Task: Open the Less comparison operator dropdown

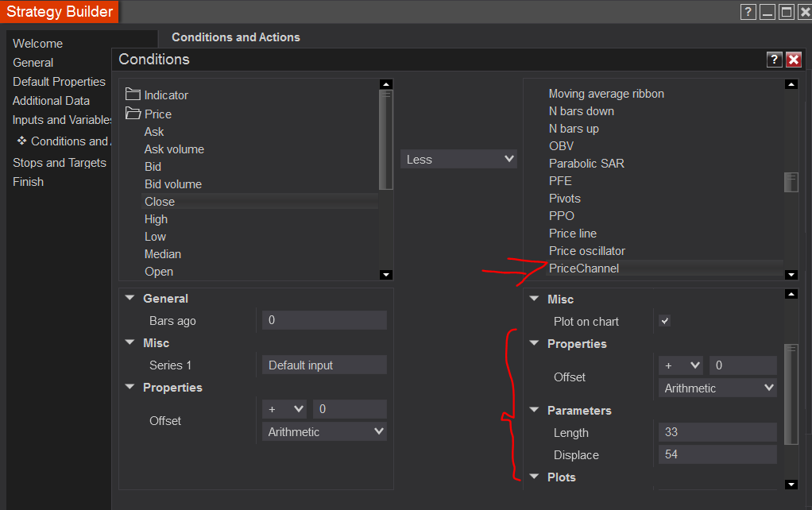Action: (458, 159)
